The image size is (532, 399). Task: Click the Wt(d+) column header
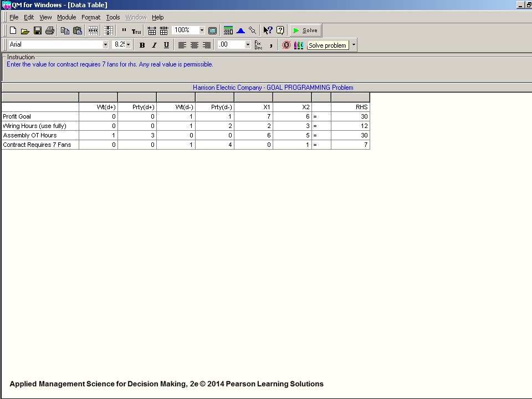click(99, 107)
